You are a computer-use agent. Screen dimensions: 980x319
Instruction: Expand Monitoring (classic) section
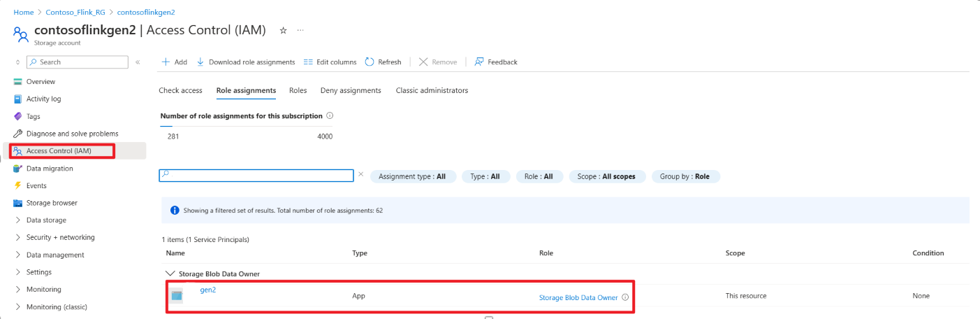[x=18, y=307]
